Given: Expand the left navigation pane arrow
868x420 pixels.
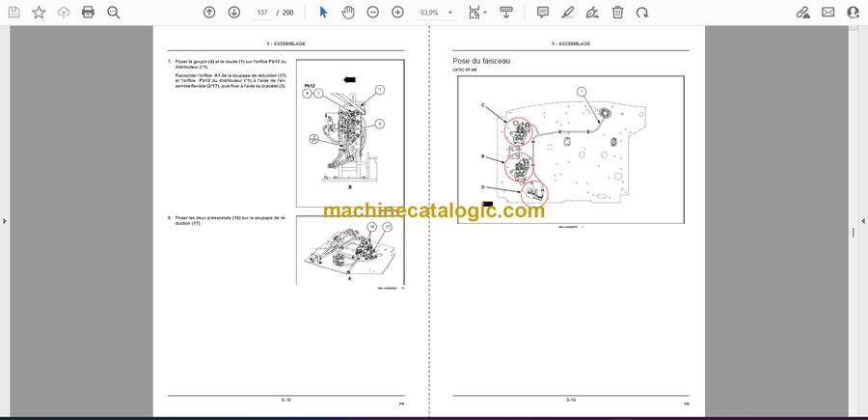Looking at the screenshot, I should coord(5,221).
